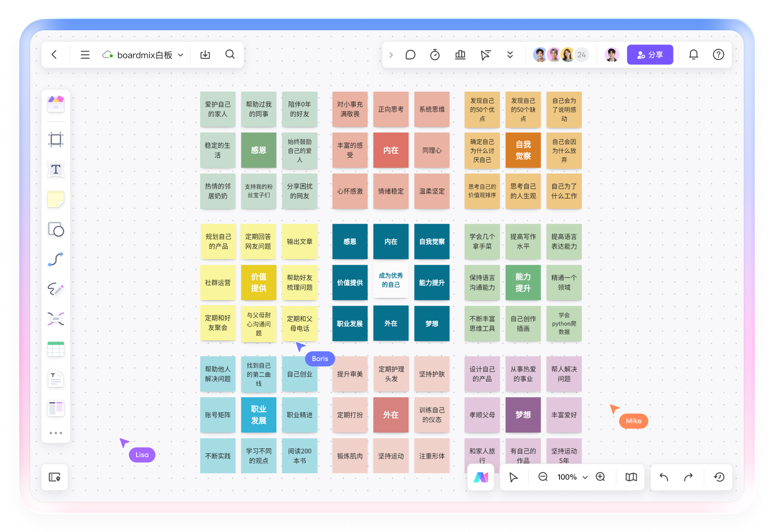Select the orange 自我觉察 sticky note
Image resolution: width=774 pixels, height=532 pixels.
coord(523,150)
